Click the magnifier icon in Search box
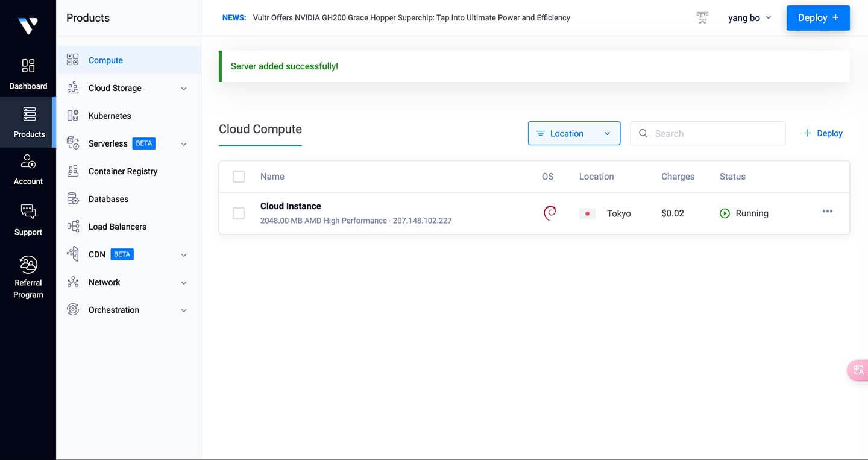868x460 pixels. point(643,133)
